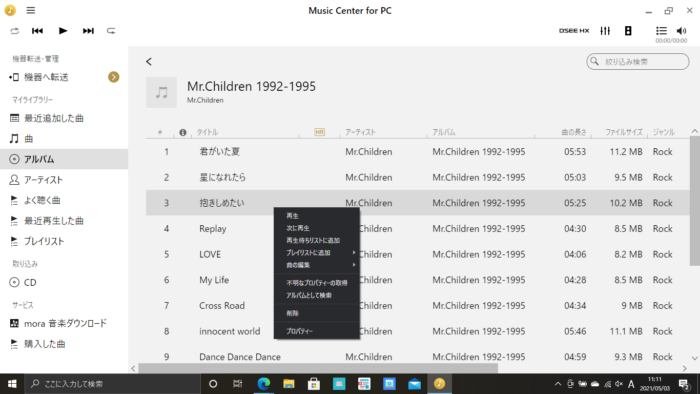The width and height of the screenshot is (700, 394).
Task: Show the play queue list icon
Action: pyautogui.click(x=661, y=31)
